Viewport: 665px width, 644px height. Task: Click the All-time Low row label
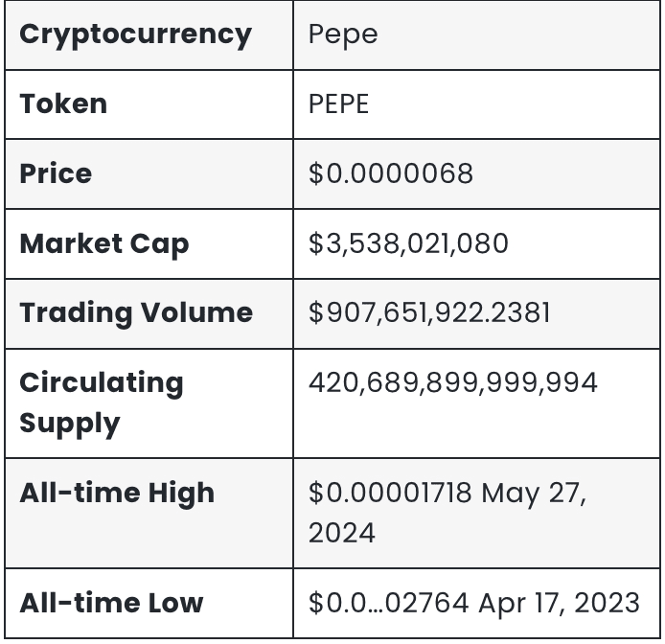tap(112, 603)
